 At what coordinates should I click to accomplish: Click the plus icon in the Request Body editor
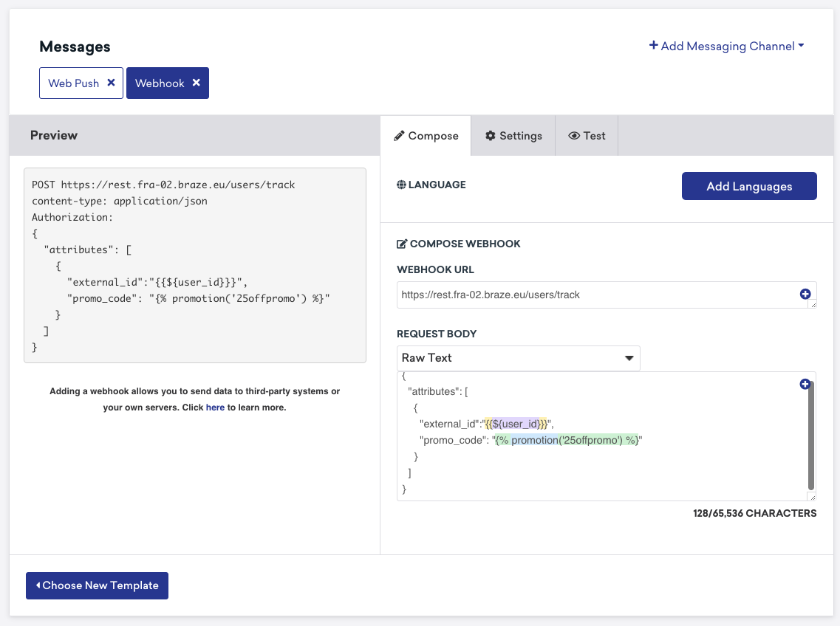pyautogui.click(x=805, y=384)
